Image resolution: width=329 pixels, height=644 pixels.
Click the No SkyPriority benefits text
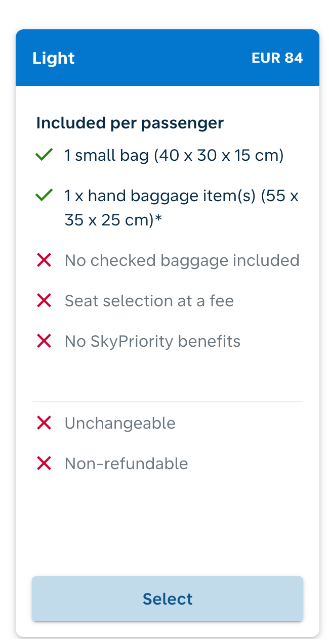coord(152,342)
